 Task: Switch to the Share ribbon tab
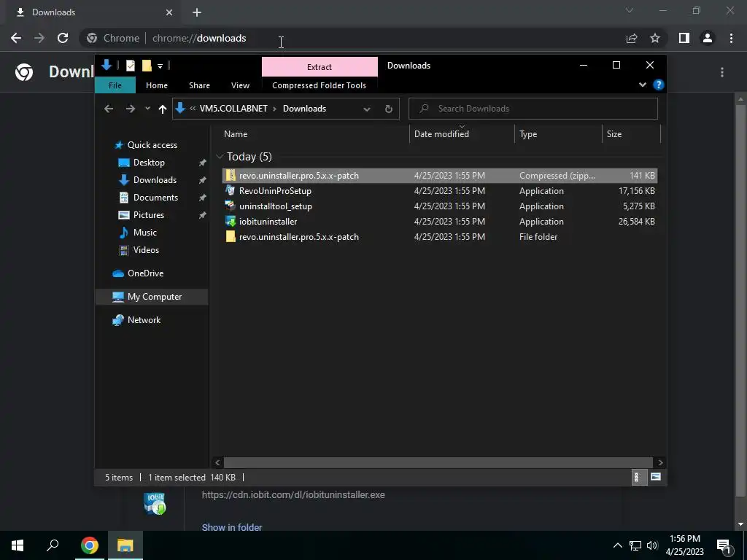point(199,85)
